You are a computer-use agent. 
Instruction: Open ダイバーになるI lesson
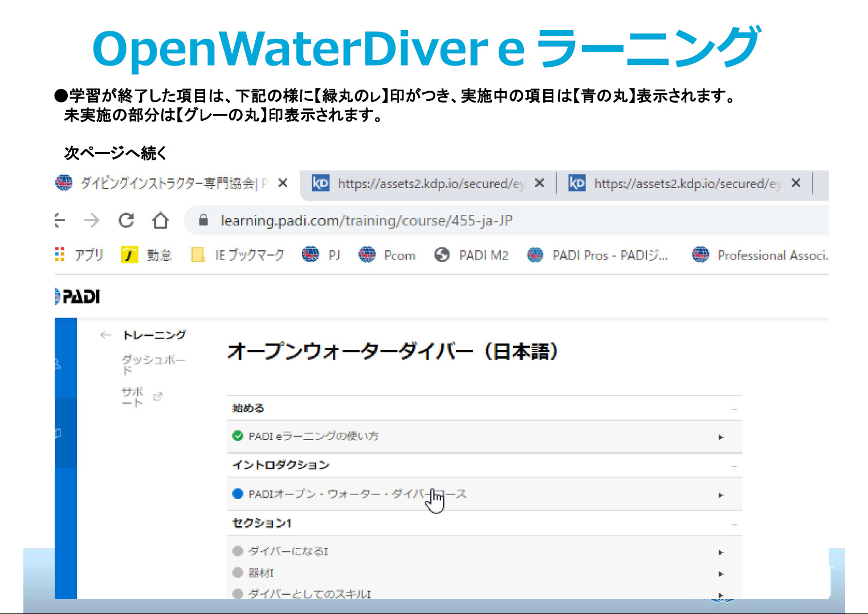pyautogui.click(x=288, y=551)
